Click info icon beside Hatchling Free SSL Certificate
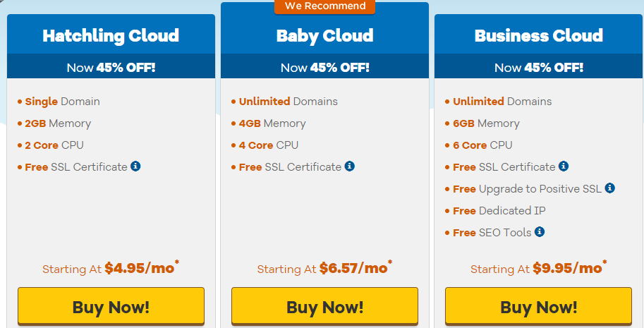 click(135, 166)
